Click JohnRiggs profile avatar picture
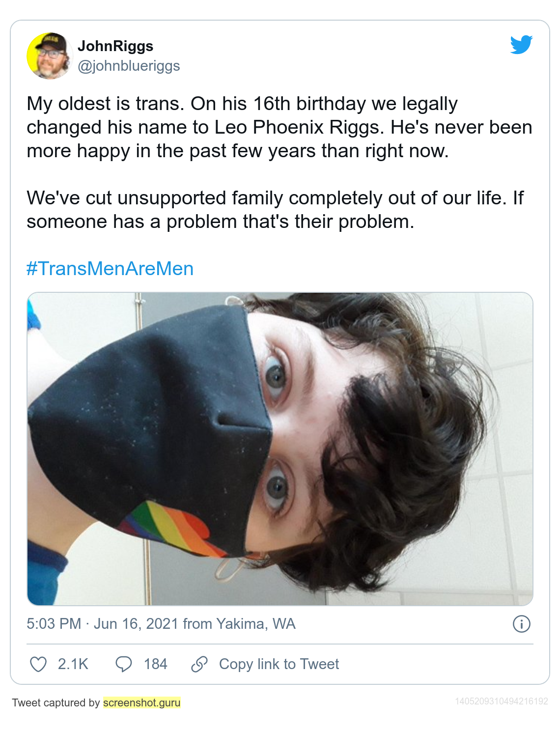The width and height of the screenshot is (560, 730). click(x=50, y=56)
